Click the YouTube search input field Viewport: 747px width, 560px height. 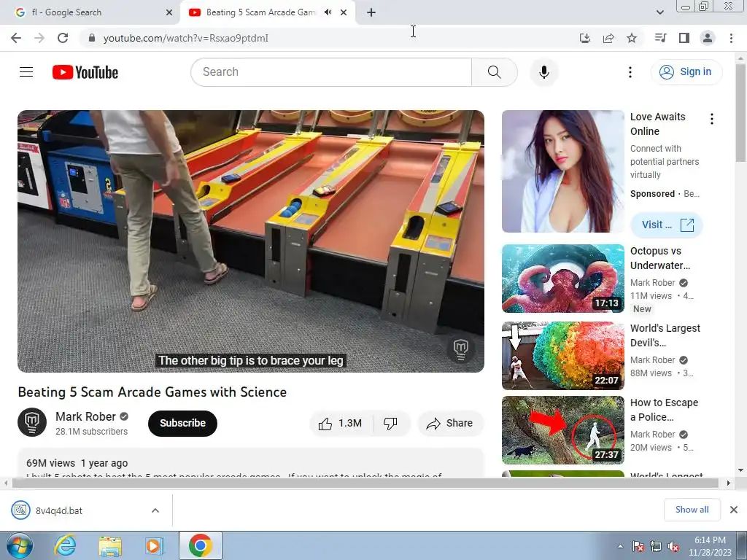[331, 72]
